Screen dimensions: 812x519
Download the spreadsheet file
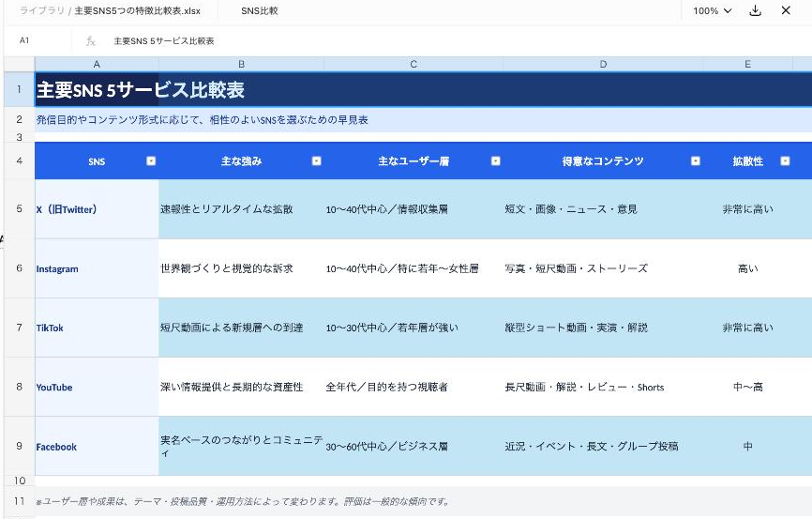pyautogui.click(x=755, y=11)
